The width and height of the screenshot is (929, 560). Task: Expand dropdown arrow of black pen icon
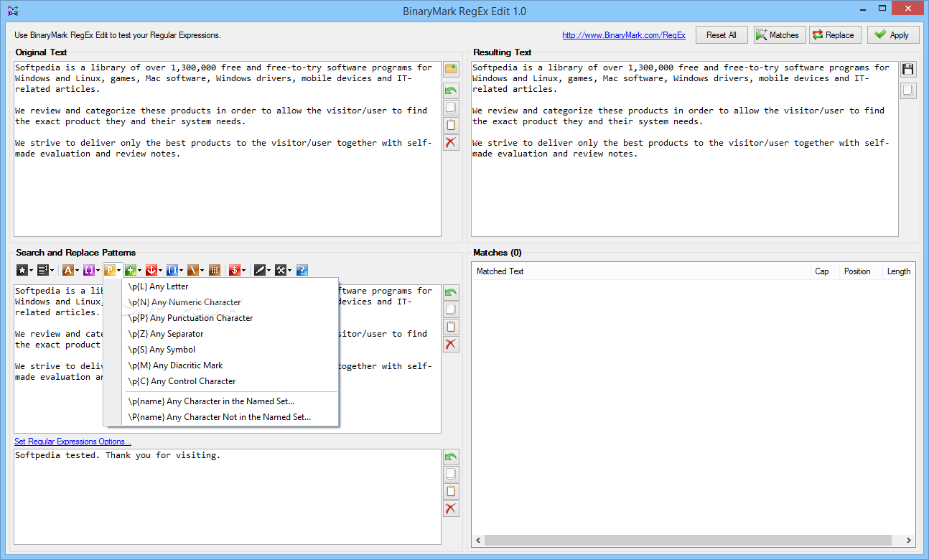point(269,271)
